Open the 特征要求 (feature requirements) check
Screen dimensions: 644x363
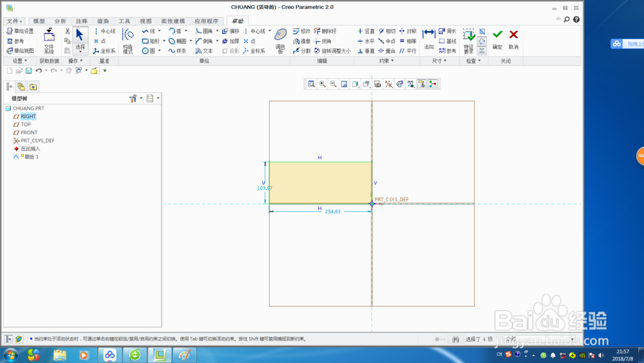469,41
